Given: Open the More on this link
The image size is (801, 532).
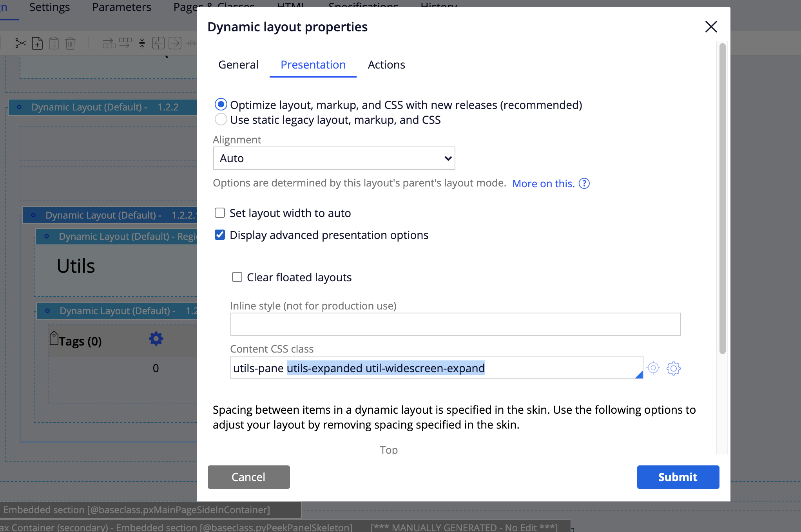Looking at the screenshot, I should (x=543, y=183).
